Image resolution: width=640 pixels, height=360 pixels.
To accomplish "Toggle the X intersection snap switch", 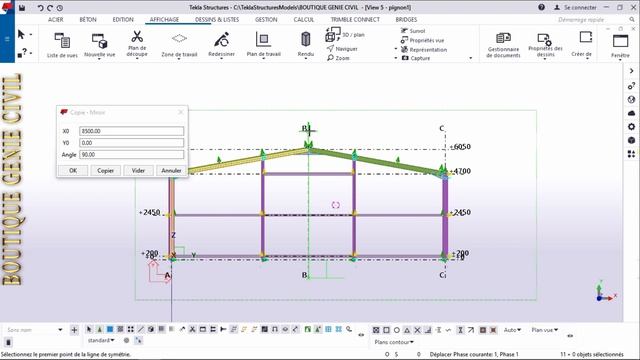I will (417, 330).
